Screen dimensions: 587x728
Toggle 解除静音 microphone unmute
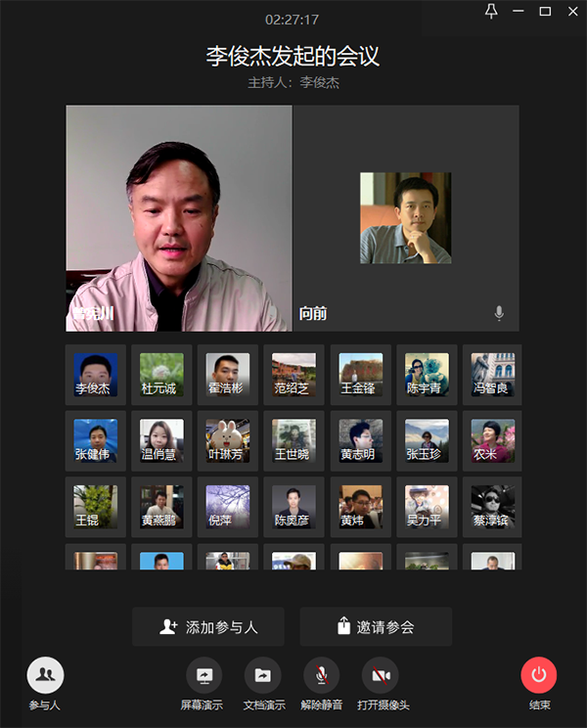click(x=321, y=675)
